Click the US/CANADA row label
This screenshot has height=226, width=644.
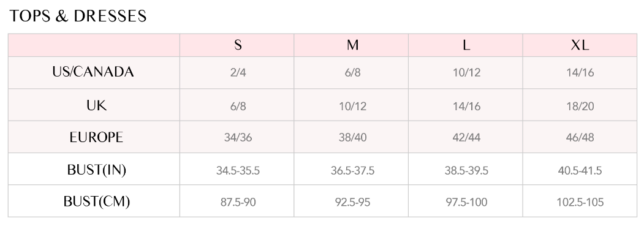coord(93,72)
